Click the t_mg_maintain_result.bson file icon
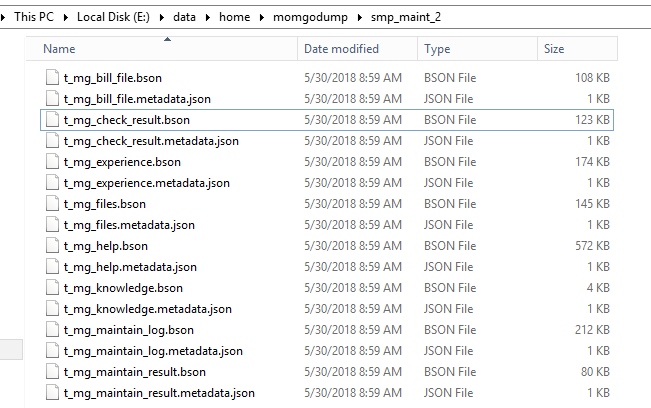 click(x=52, y=372)
